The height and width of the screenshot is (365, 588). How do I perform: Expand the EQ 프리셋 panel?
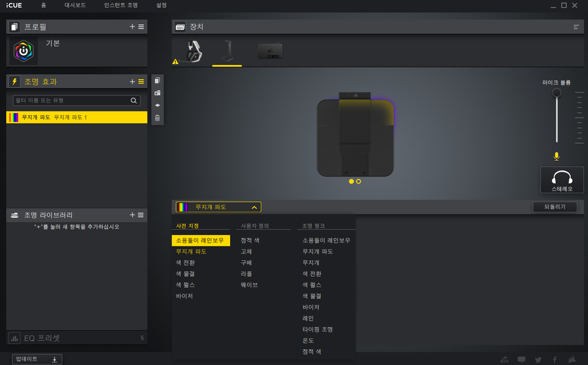click(77, 338)
